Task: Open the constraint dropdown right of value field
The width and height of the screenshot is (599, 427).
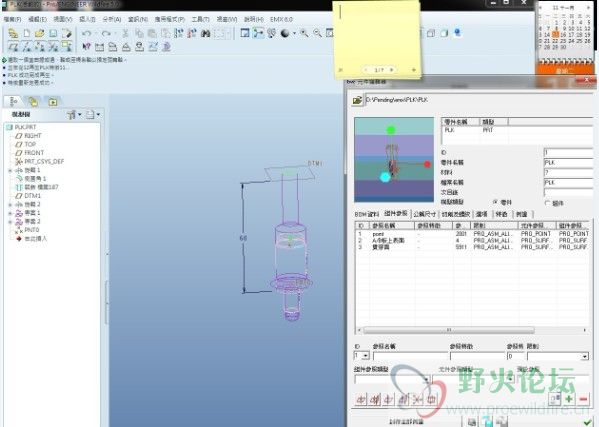Action: [584, 357]
